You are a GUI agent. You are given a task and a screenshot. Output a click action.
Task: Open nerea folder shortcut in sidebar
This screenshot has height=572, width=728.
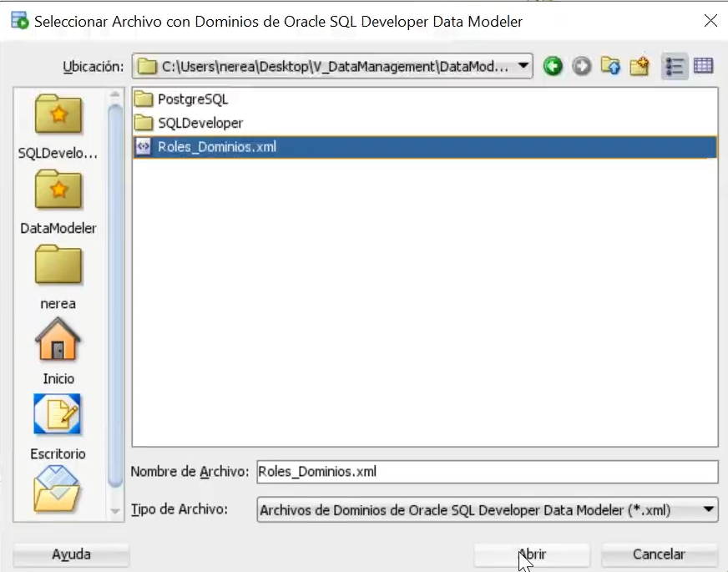pyautogui.click(x=58, y=277)
